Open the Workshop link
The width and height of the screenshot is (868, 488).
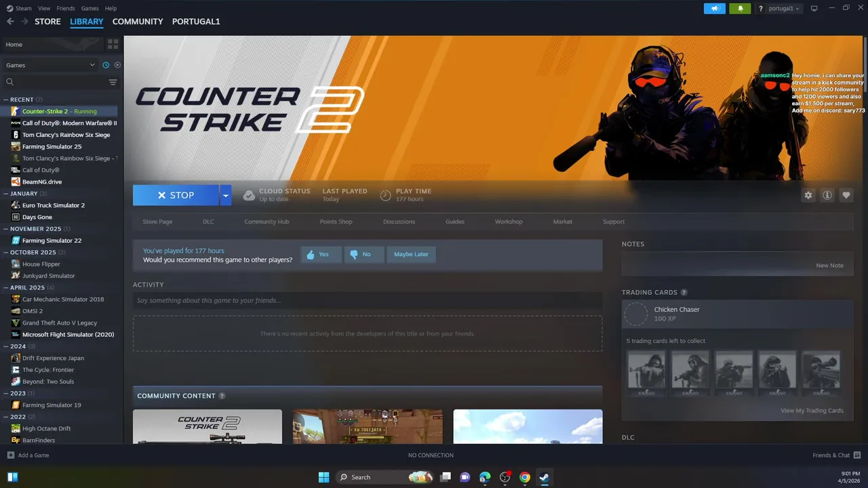point(509,222)
